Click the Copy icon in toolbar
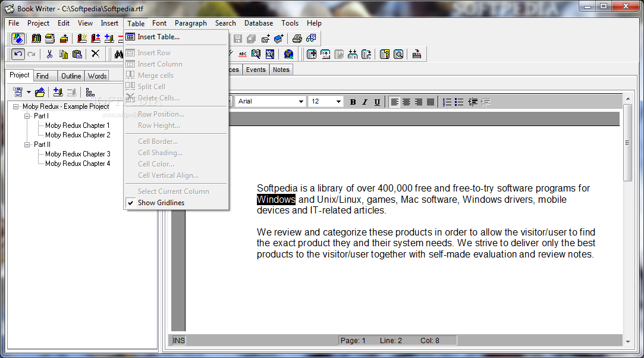This screenshot has height=358, width=644. click(63, 54)
